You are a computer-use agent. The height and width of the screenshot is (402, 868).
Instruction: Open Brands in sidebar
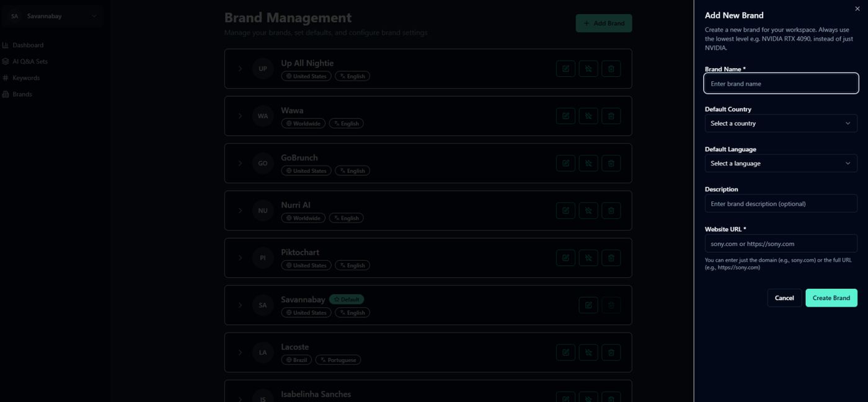22,94
